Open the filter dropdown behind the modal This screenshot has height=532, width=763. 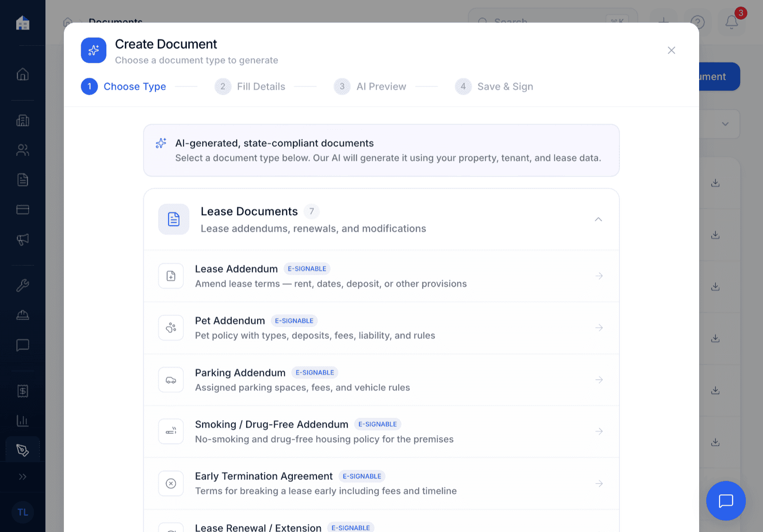(x=725, y=124)
